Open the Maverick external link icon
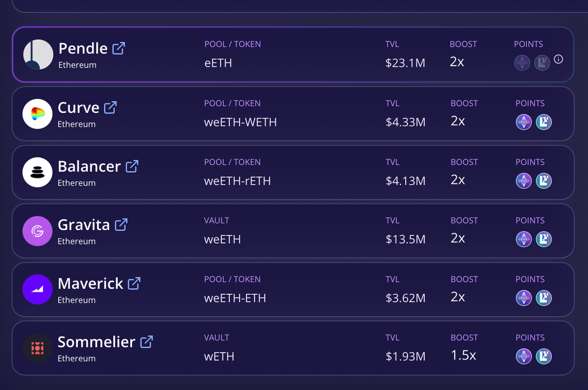Image resolution: width=588 pixels, height=390 pixels. (x=134, y=283)
